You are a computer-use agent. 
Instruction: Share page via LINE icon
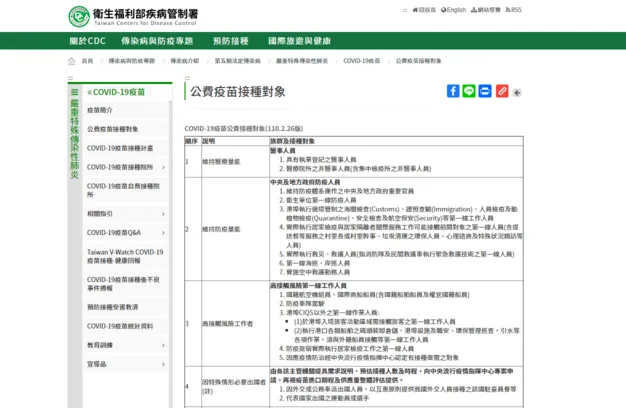click(x=469, y=91)
